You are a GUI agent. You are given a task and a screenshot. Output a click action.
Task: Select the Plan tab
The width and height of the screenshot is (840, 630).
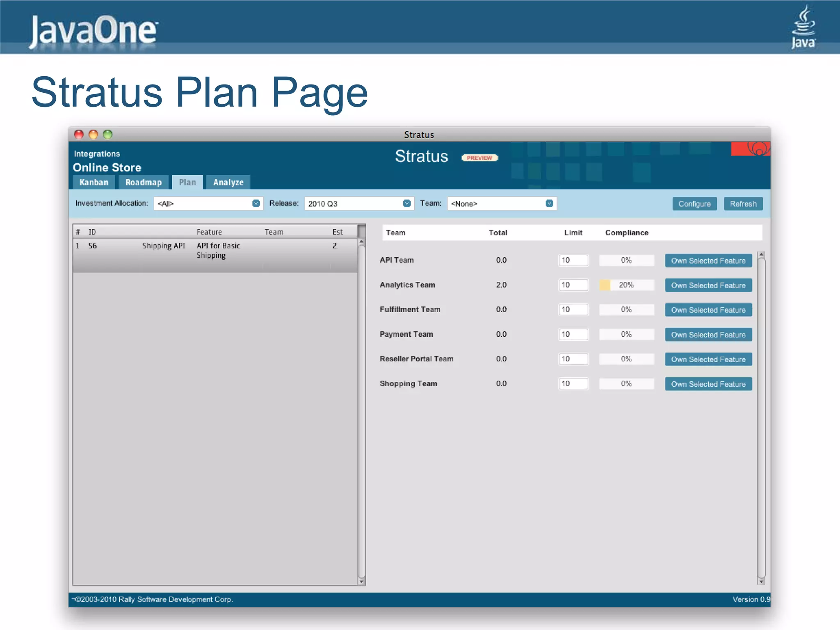pos(187,182)
